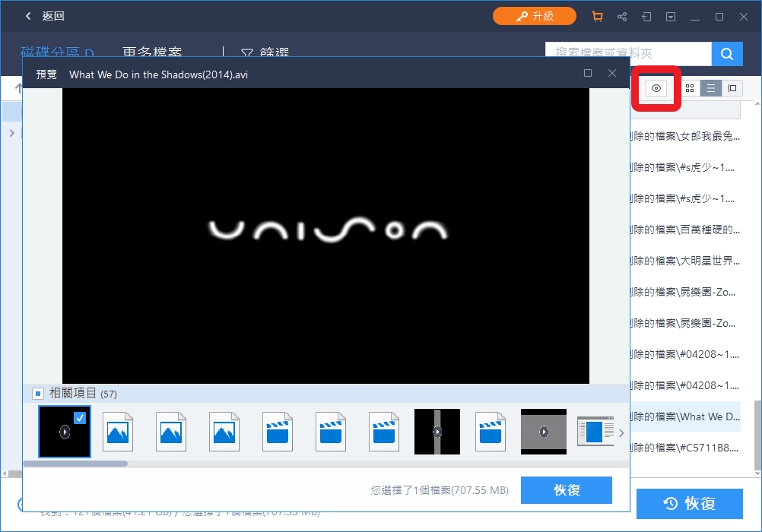Close the 預覽 preview dialog
Image resolution: width=762 pixels, height=532 pixels.
[612, 73]
